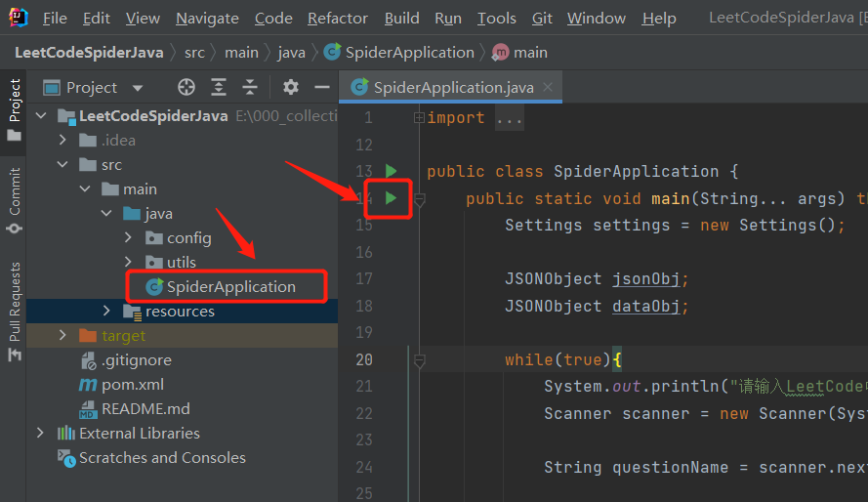
Task: Select the SpiderApplication.java editor tab
Action: point(453,87)
